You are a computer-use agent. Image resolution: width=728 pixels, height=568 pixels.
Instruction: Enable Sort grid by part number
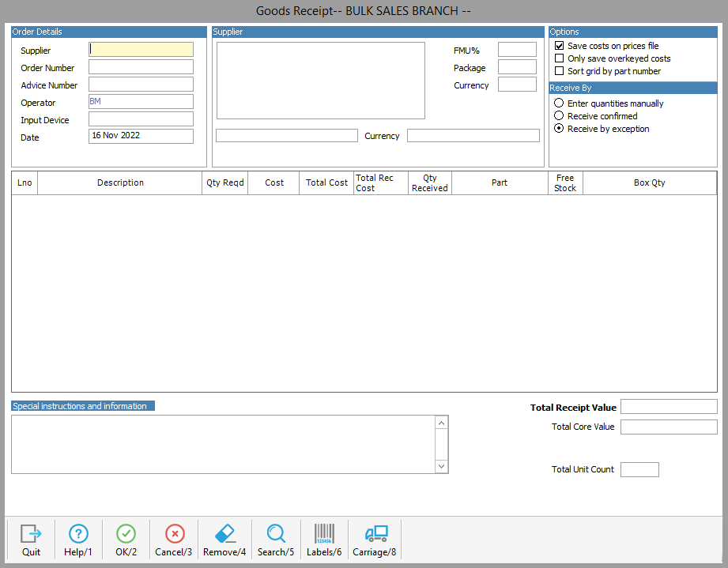pyautogui.click(x=559, y=70)
